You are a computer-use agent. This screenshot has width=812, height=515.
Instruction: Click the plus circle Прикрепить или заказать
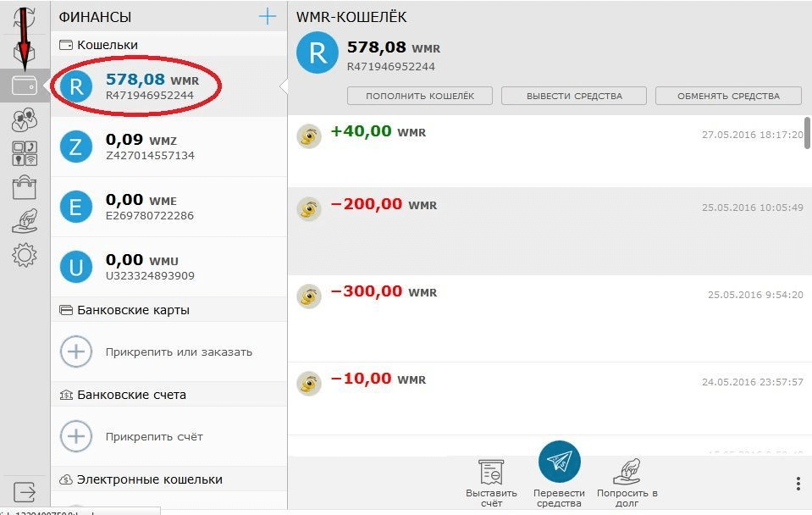(x=76, y=352)
